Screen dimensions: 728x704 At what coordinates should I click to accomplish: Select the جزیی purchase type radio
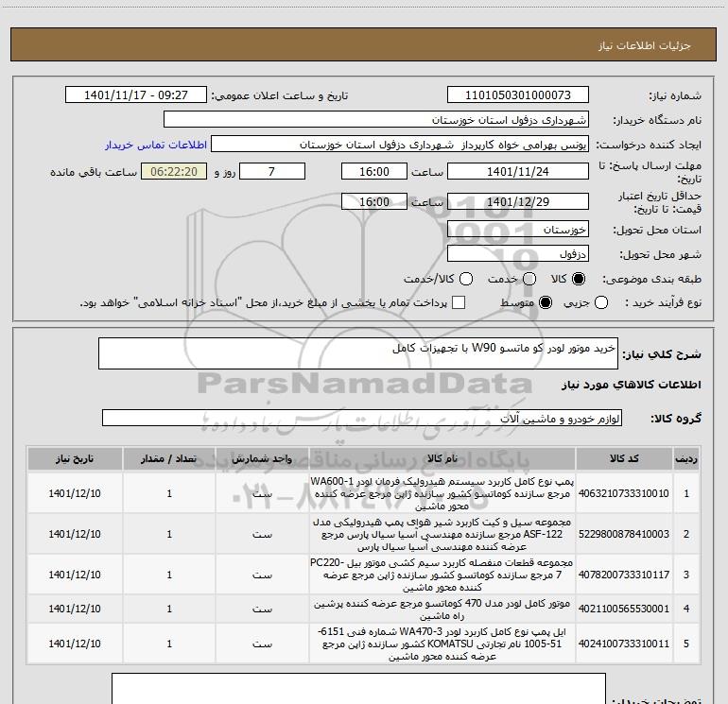click(x=601, y=302)
